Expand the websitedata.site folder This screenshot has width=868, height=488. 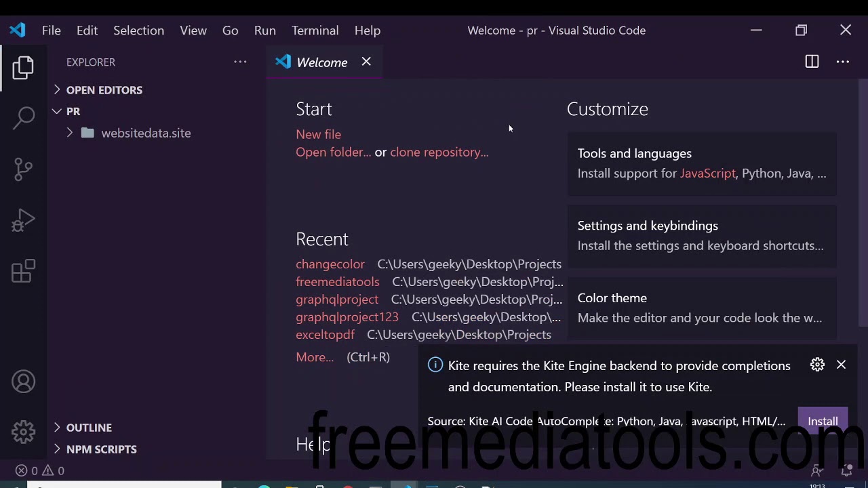pos(145,133)
